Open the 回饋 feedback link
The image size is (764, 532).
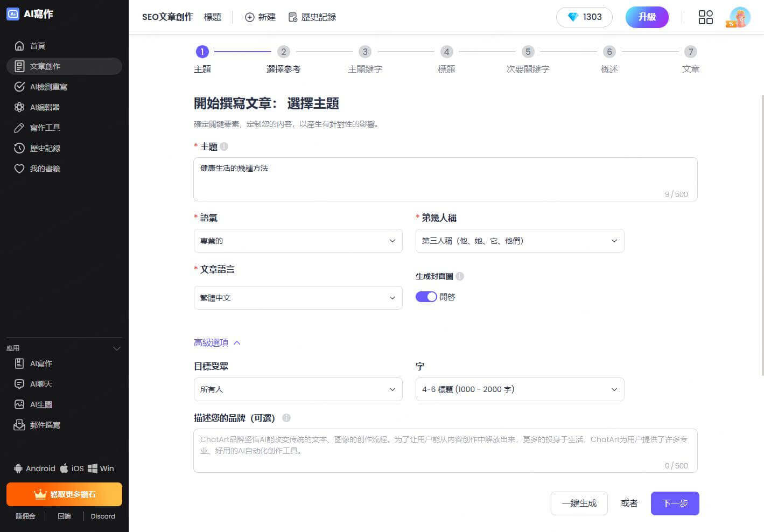[x=65, y=516]
